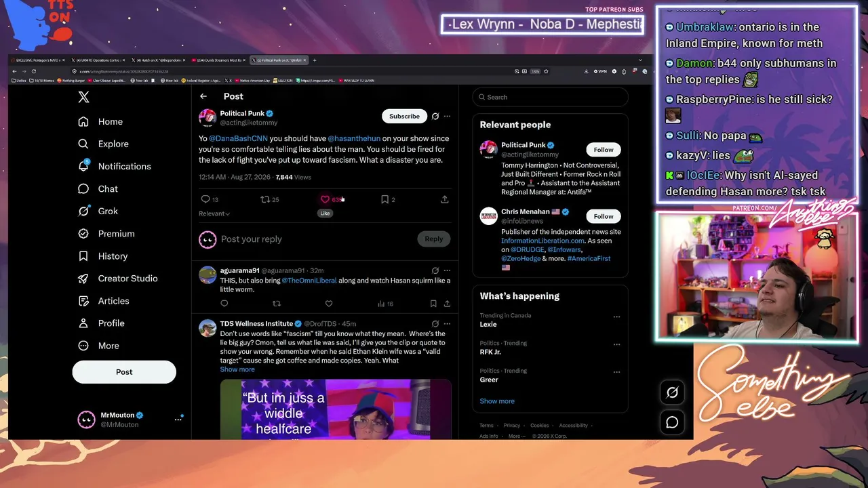Repost aguarama91's comment

point(276,304)
